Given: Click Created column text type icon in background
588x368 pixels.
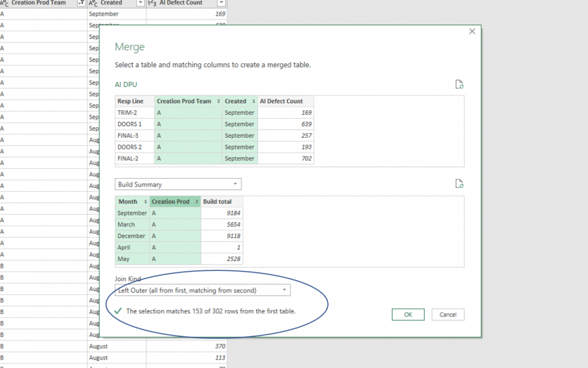Looking at the screenshot, I should [x=93, y=3].
